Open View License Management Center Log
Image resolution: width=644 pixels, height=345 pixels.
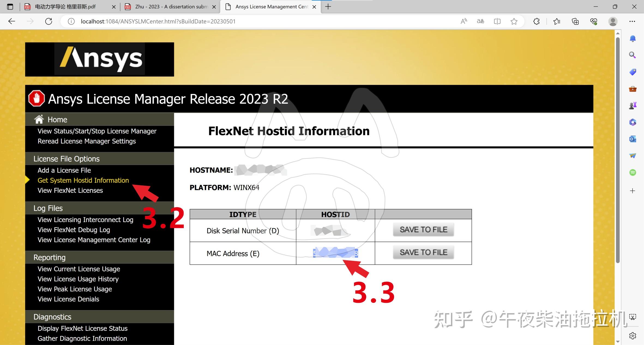[x=94, y=240]
